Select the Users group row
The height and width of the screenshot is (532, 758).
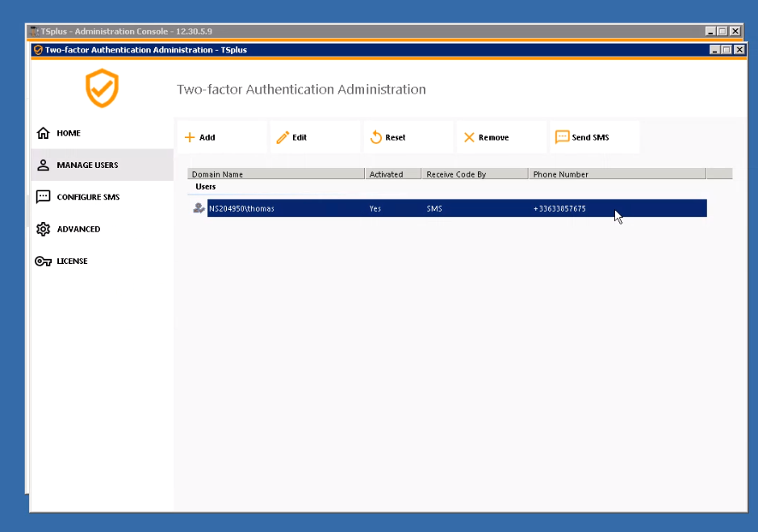tap(206, 186)
